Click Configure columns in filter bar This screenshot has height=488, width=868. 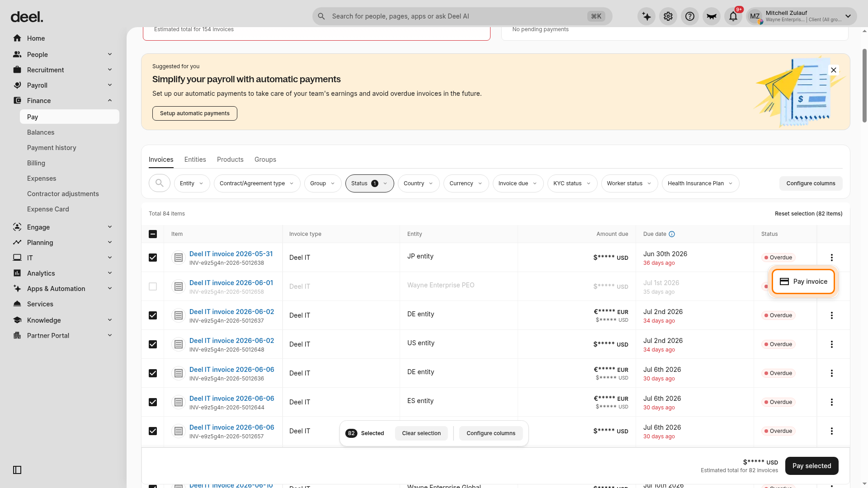(x=811, y=183)
